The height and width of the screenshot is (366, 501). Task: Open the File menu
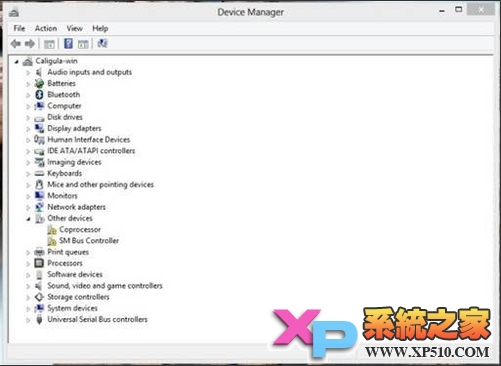pos(19,28)
